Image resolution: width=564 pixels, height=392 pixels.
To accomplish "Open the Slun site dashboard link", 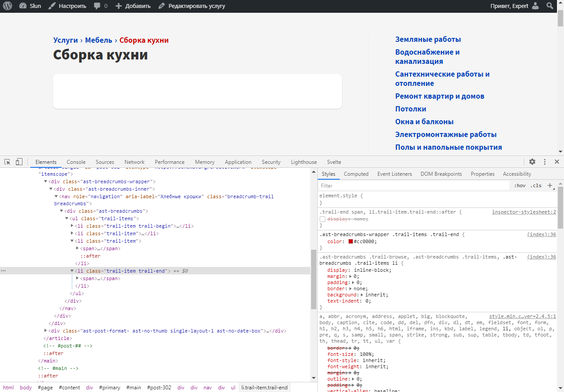I will click(x=30, y=6).
